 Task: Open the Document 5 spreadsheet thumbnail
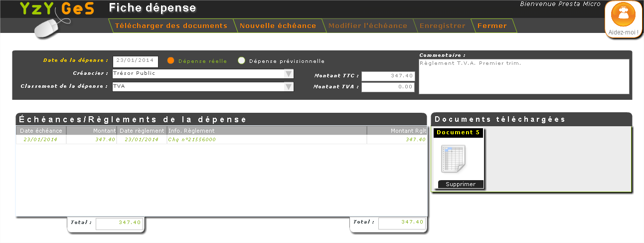pos(453,159)
